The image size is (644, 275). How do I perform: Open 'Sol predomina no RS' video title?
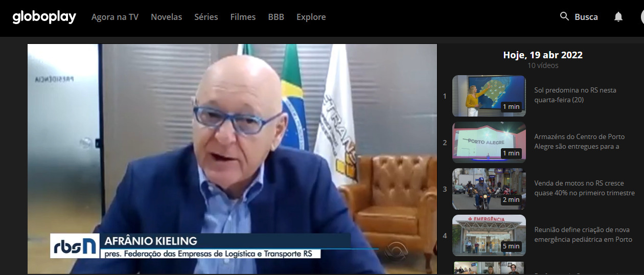tap(575, 95)
